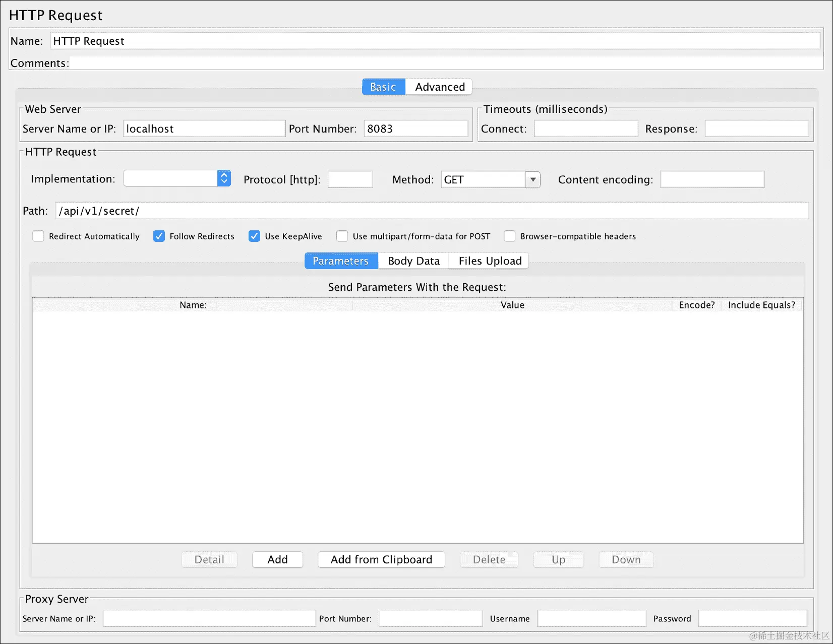Click Add from Clipboard button
Screen dimensions: 833x644
pos(381,559)
